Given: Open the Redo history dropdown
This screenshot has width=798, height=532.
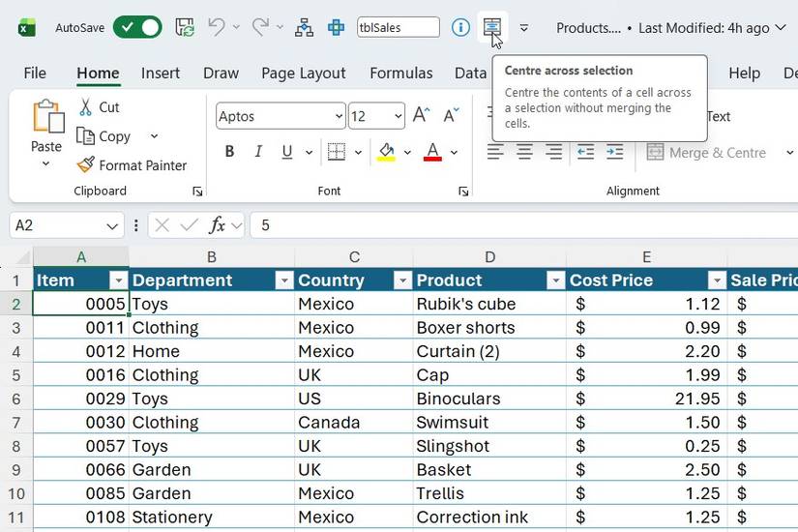Looking at the screenshot, I should click(280, 27).
